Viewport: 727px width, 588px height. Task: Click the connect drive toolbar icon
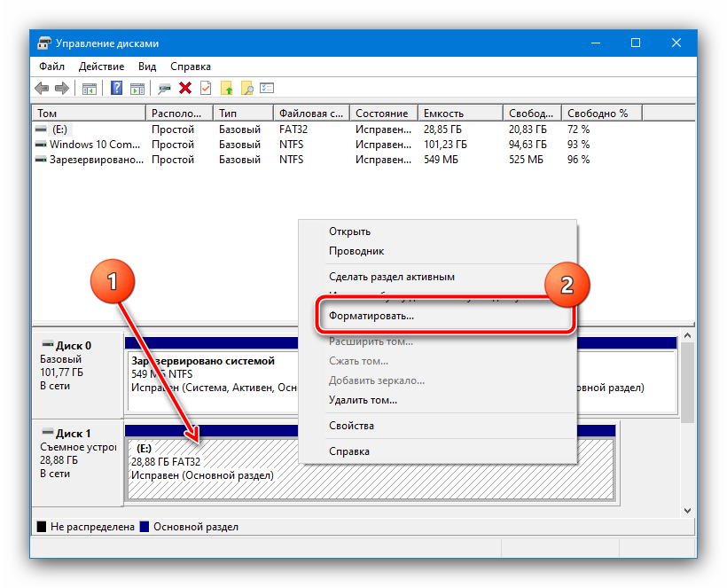[x=164, y=88]
